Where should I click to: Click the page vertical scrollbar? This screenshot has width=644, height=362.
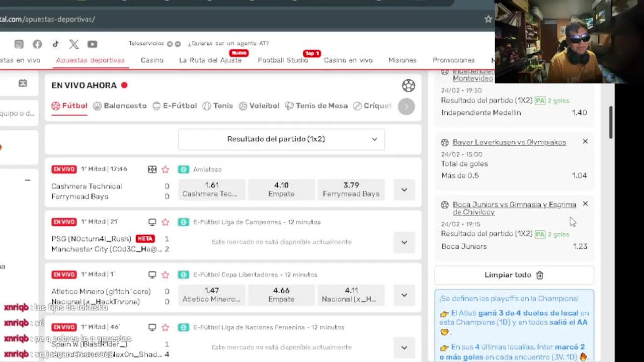611,123
